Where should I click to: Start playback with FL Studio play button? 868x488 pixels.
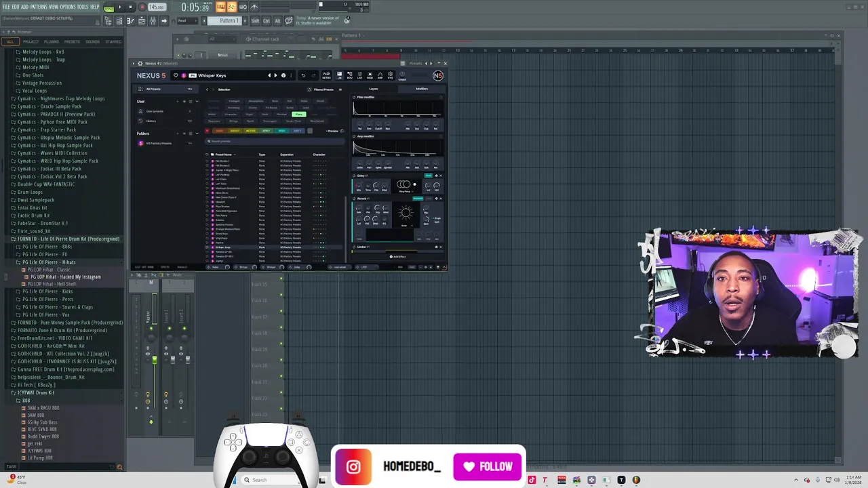120,7
